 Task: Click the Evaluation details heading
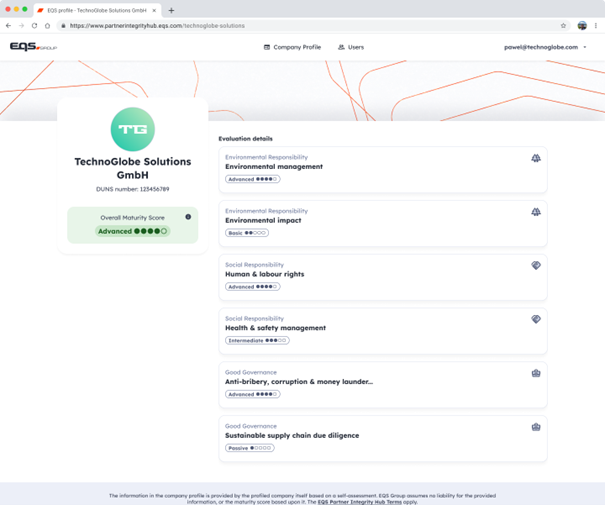[x=245, y=138]
